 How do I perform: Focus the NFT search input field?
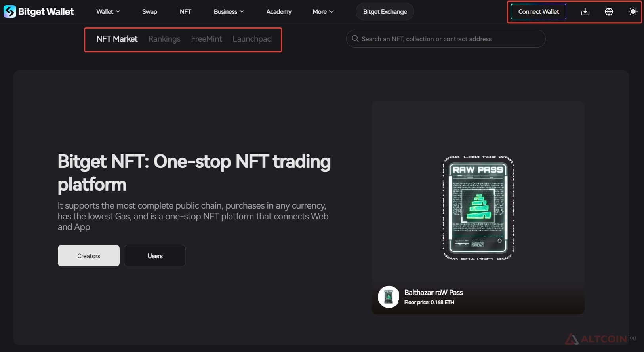446,39
